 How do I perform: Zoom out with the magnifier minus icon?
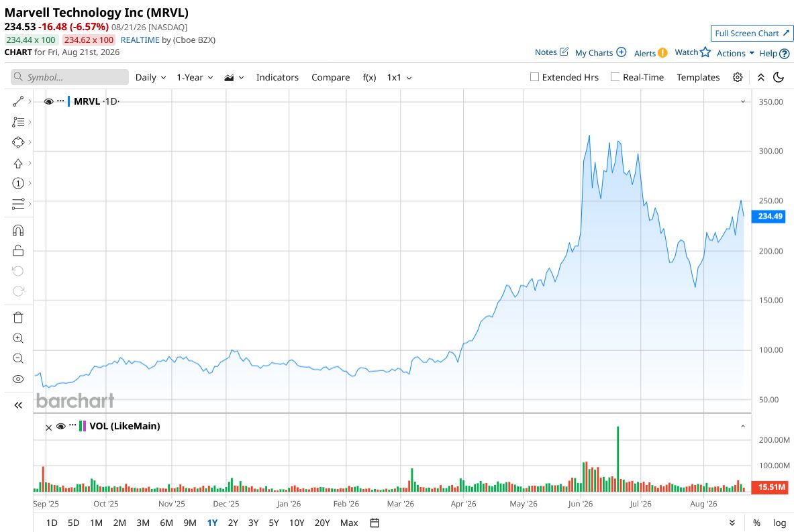point(18,358)
